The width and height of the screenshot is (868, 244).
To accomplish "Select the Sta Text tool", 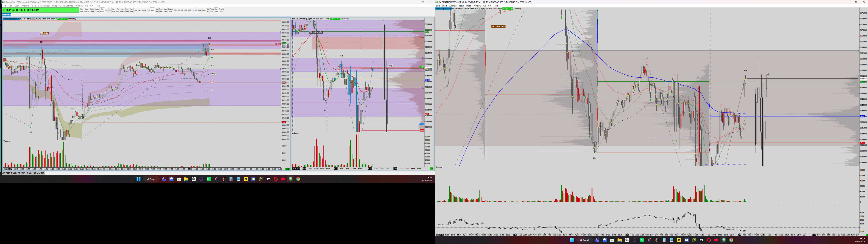I will tap(157, 11).
